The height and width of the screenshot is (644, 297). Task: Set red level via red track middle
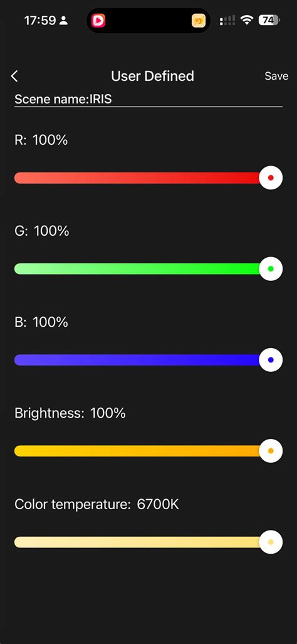pos(137,178)
